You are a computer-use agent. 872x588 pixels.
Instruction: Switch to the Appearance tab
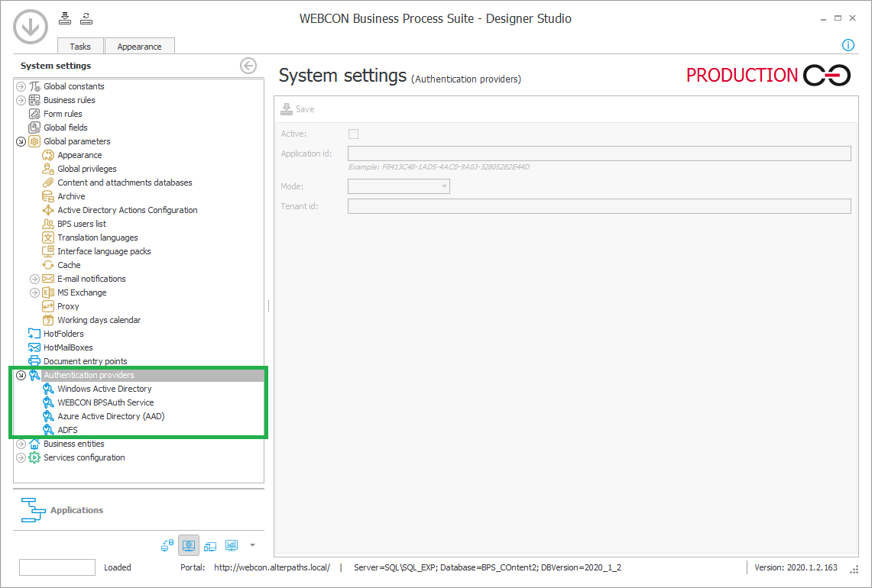click(x=139, y=46)
